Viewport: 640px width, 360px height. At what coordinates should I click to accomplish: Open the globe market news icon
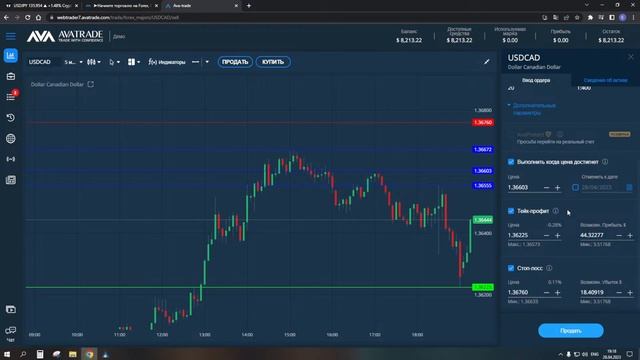pyautogui.click(x=11, y=138)
